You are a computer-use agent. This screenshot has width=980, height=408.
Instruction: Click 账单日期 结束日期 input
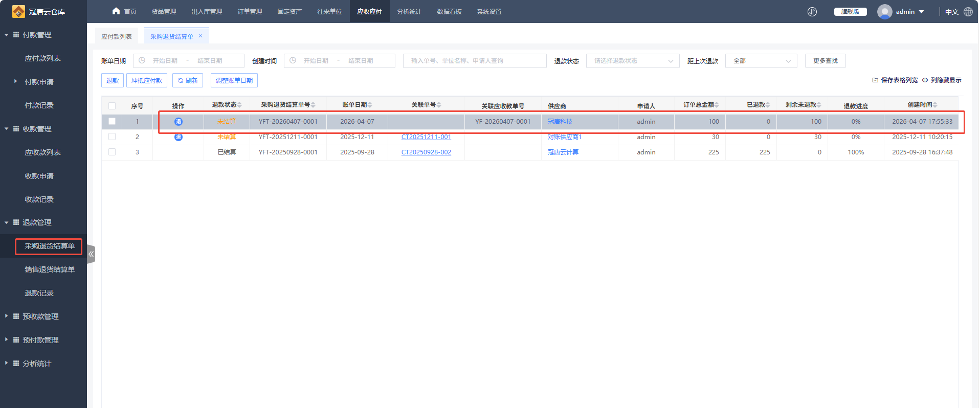pyautogui.click(x=210, y=61)
